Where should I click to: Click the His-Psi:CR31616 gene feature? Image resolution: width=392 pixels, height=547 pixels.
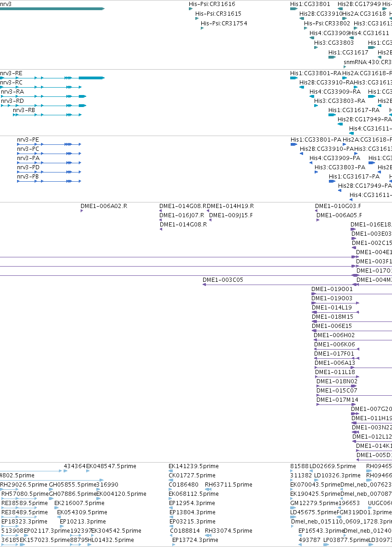212,4
